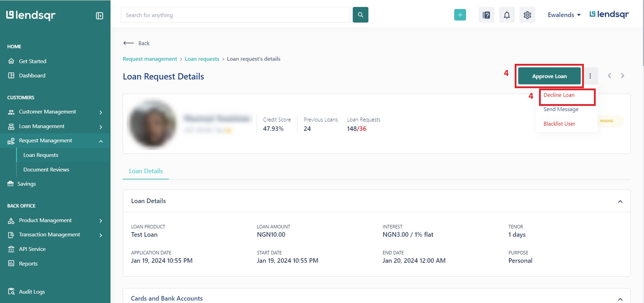Click the tenor value 1 days
The image size is (644, 303).
point(517,235)
